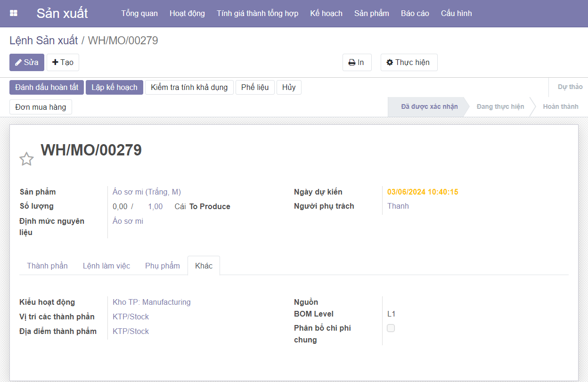Open the Cấu hình menu
588x382 pixels.
coord(456,13)
